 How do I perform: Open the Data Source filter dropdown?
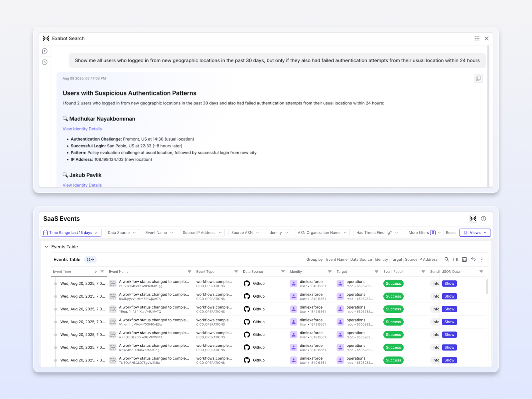coord(122,233)
